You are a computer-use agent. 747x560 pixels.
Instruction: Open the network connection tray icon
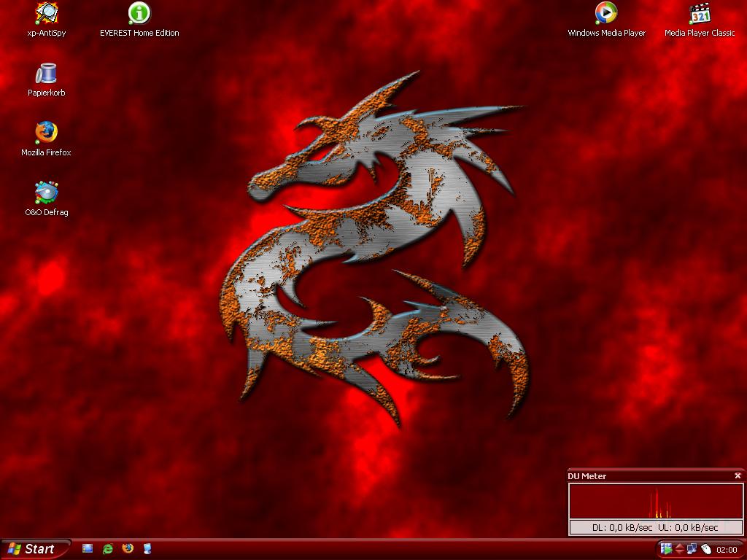pos(692,549)
